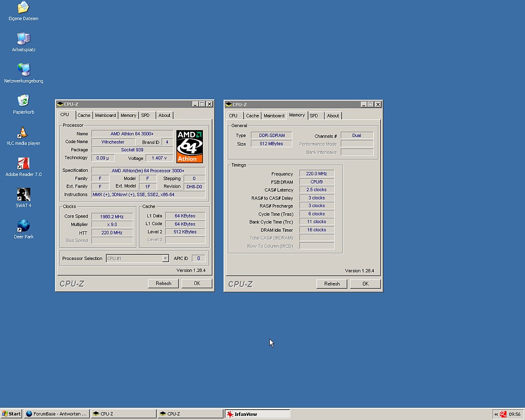Screen dimensions: 525x420
Task: Expand hidden tray icons chevron
Action: point(496,414)
